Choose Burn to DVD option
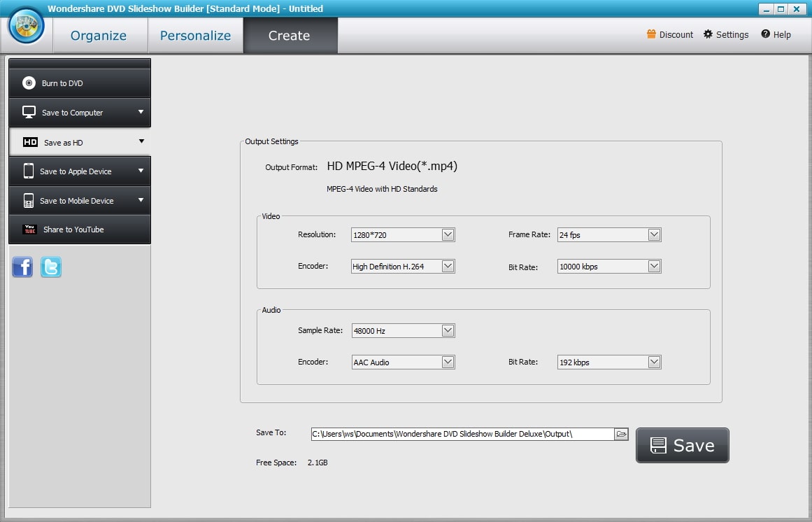Screen dimensions: 812x522 [x=80, y=83]
